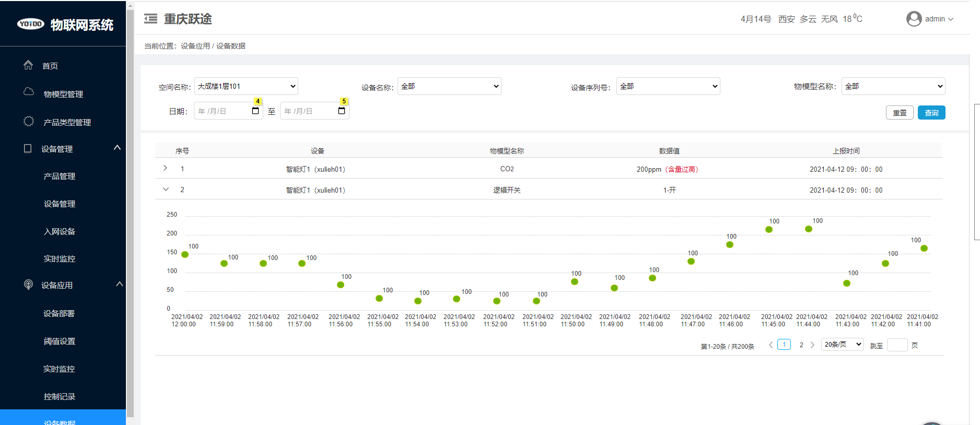Click the 逻辑开关 model name cell

(x=507, y=190)
